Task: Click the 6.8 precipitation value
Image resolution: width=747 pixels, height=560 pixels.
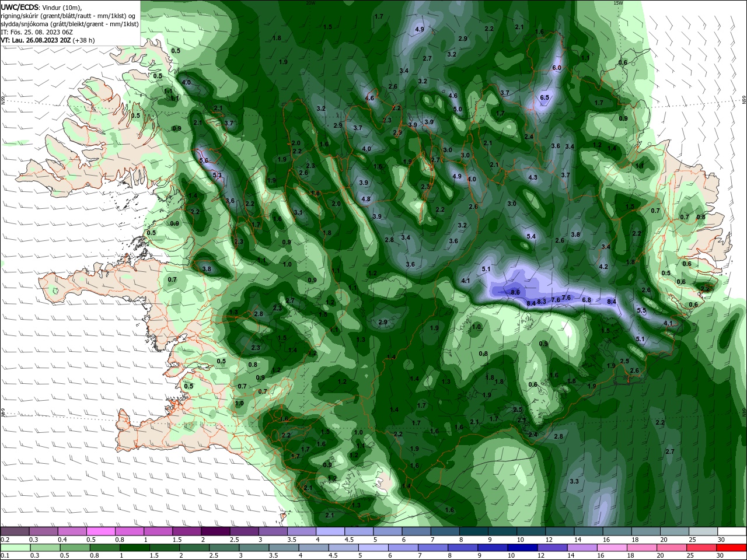Action: tap(587, 300)
